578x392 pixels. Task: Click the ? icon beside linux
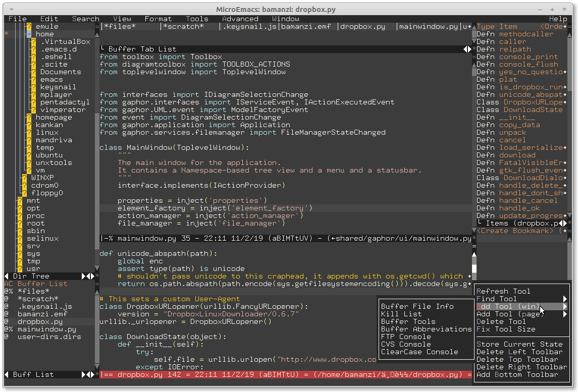coord(29,133)
